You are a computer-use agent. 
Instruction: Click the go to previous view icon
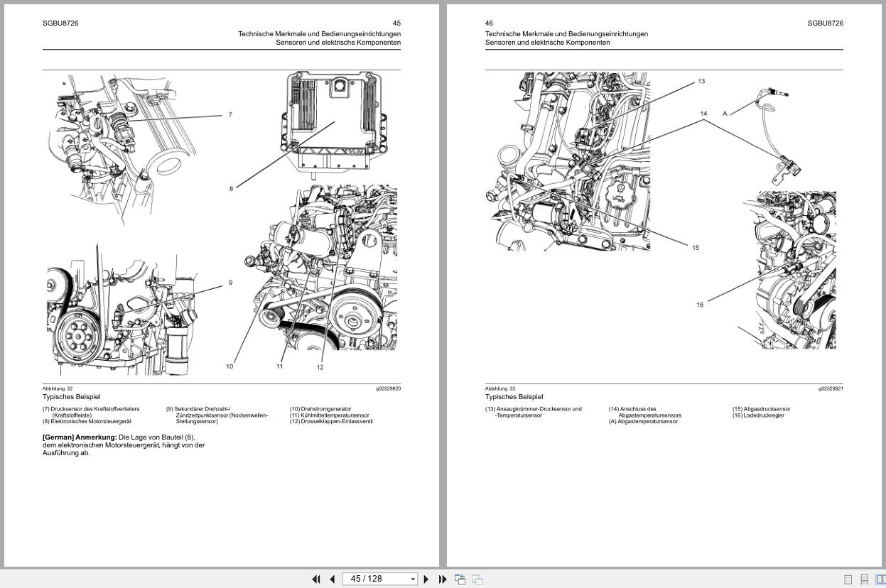click(460, 579)
